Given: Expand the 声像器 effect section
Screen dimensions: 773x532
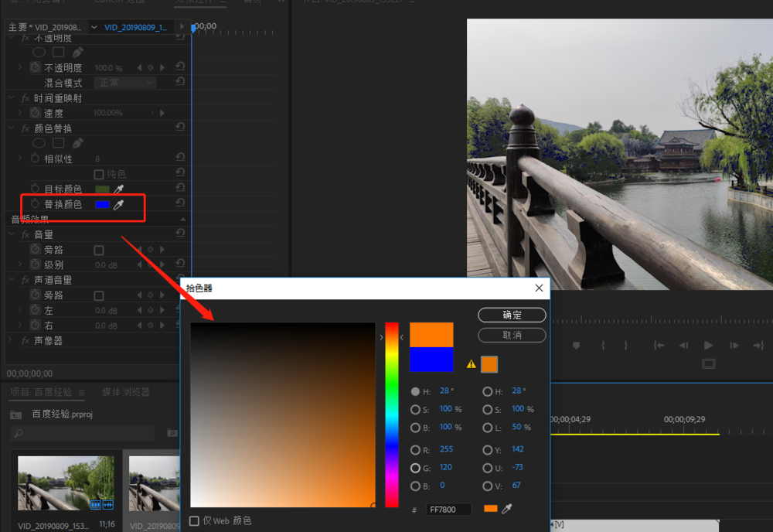Looking at the screenshot, I should 12,340.
